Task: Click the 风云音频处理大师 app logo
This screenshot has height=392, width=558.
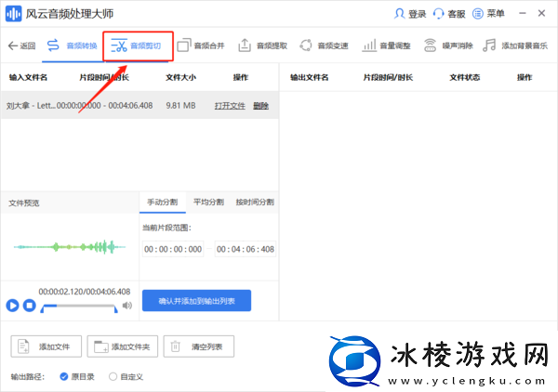Action: click(14, 14)
